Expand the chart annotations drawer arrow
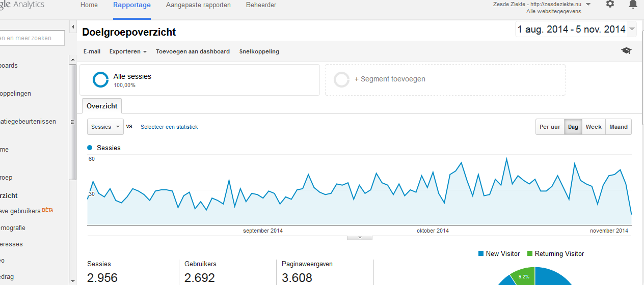644x285 pixels. (360, 237)
